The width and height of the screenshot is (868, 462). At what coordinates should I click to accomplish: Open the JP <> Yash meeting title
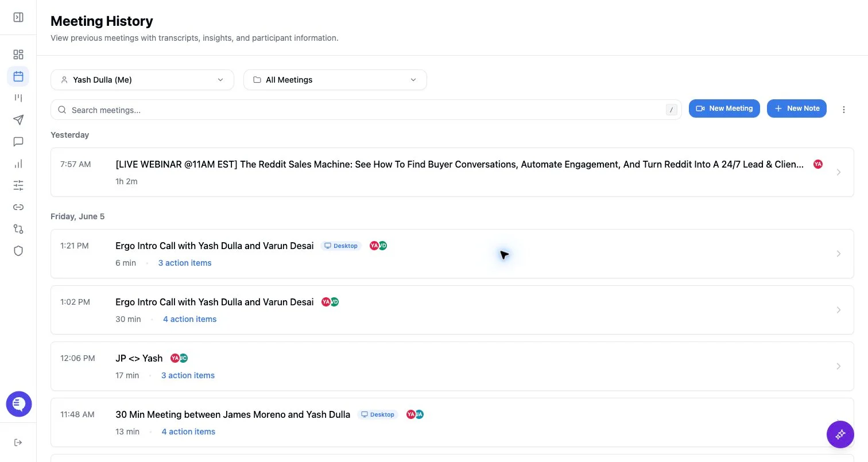coord(139,358)
